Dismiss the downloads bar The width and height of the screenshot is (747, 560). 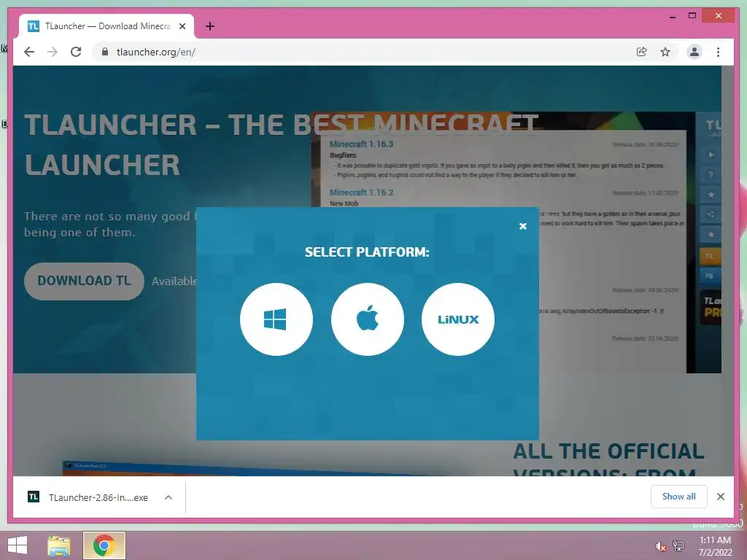pyautogui.click(x=720, y=497)
